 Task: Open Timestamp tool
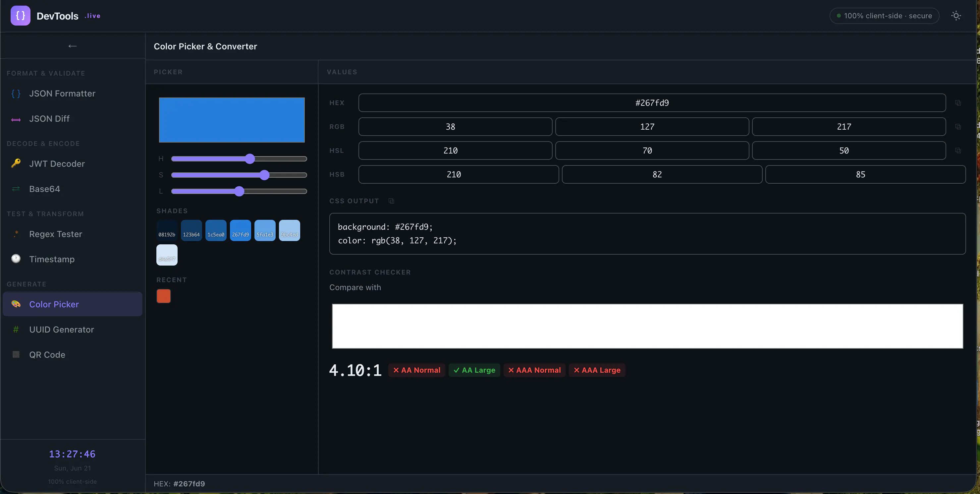pyautogui.click(x=72, y=259)
